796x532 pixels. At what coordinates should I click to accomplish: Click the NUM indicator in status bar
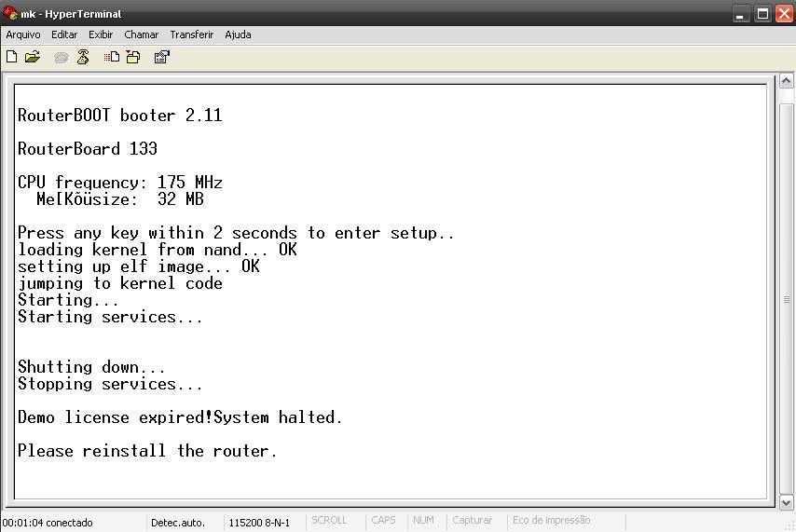pyautogui.click(x=423, y=520)
